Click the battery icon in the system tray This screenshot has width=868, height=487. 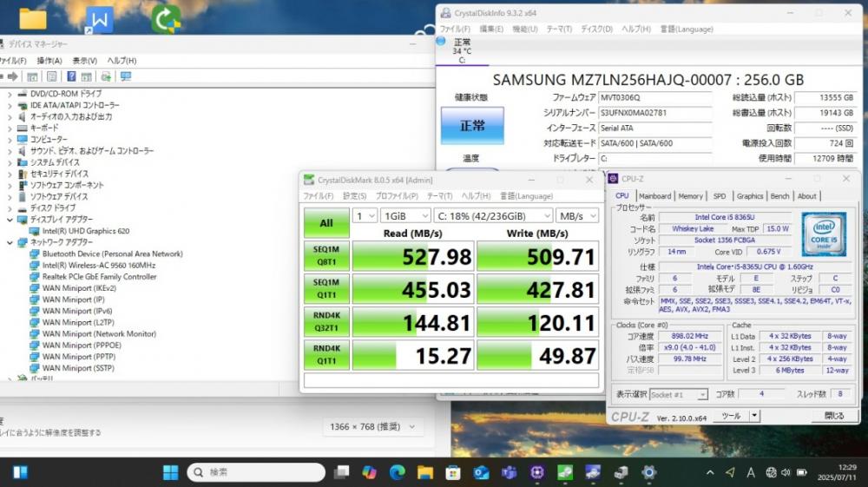[x=801, y=472]
